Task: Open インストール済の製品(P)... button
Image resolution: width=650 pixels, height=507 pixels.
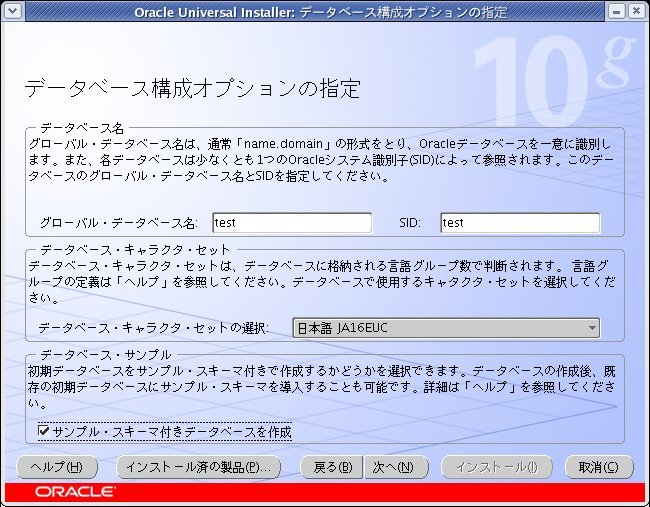Action: point(199,467)
